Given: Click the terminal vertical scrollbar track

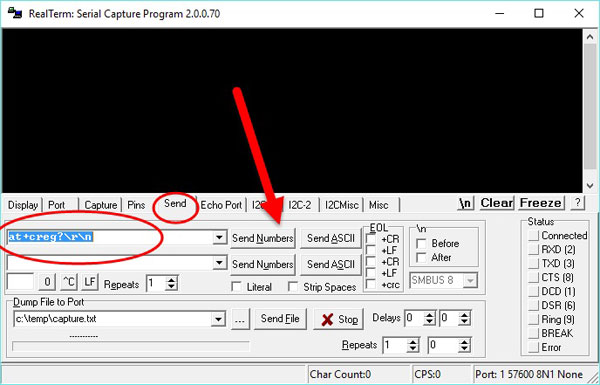Looking at the screenshot, I should point(590,111).
